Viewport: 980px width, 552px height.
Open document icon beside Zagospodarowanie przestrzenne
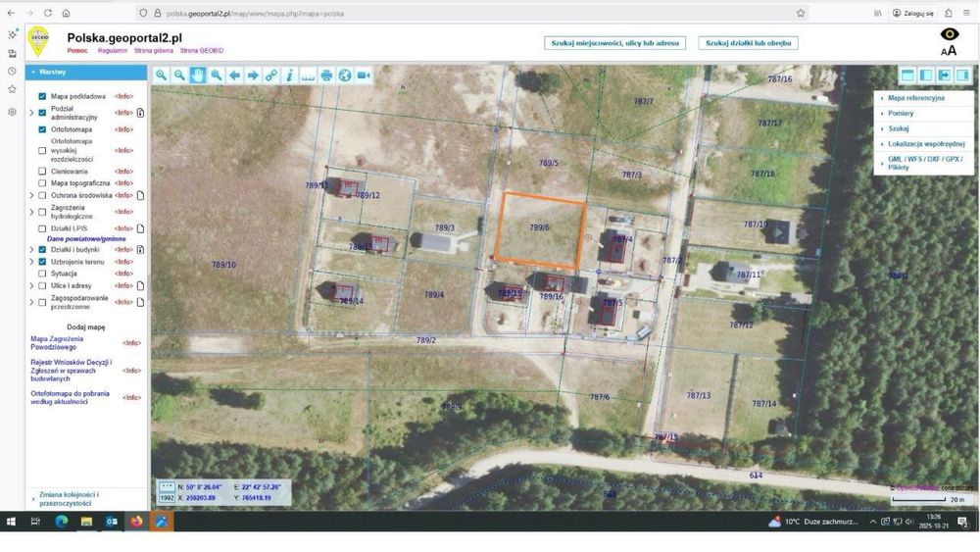(140, 302)
